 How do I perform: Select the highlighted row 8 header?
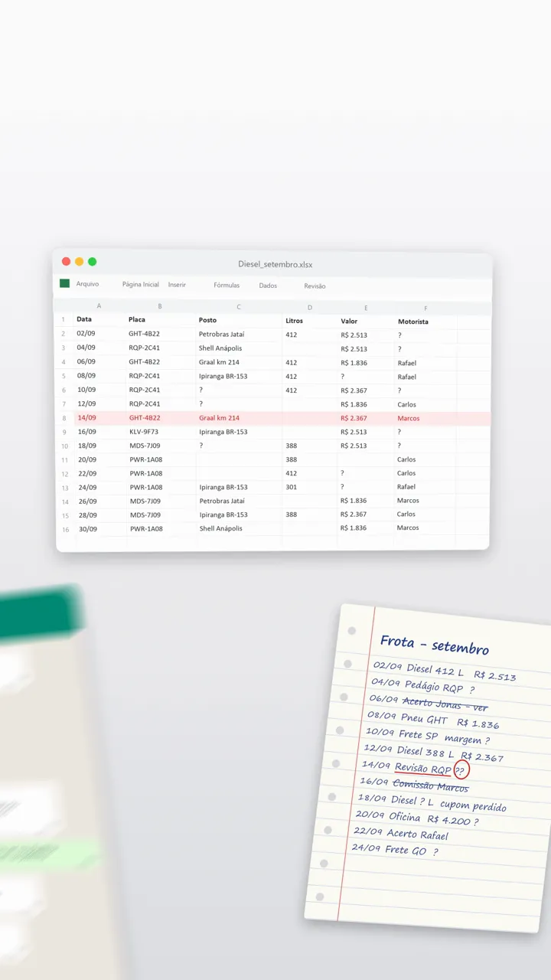64,418
